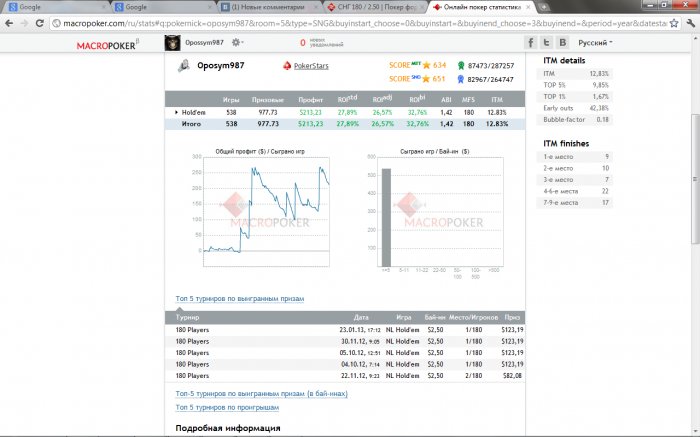Click the Bubble-factor row in ITM details
700x437 pixels.
click(575, 120)
